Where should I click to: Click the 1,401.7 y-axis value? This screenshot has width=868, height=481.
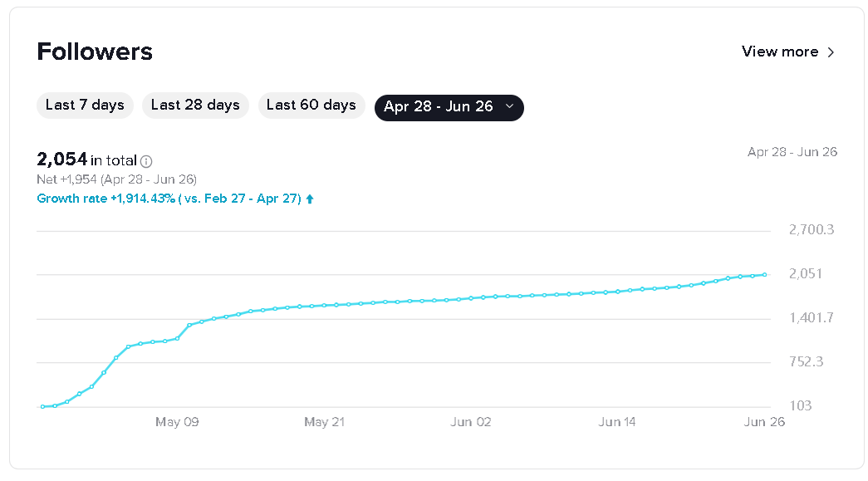[811, 318]
